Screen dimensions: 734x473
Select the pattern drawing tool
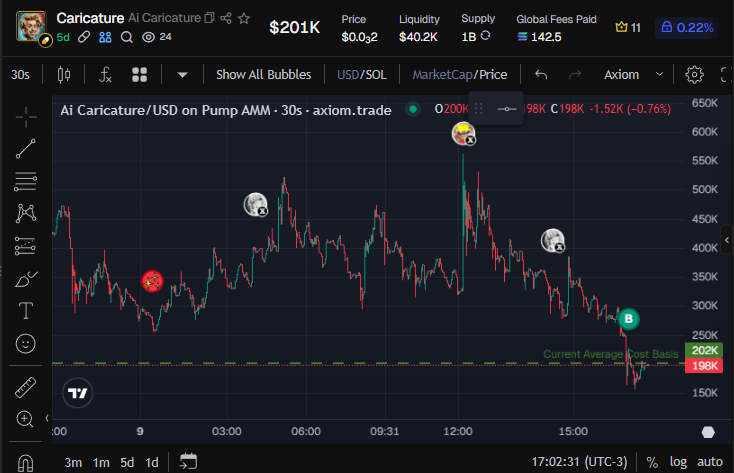(26, 214)
